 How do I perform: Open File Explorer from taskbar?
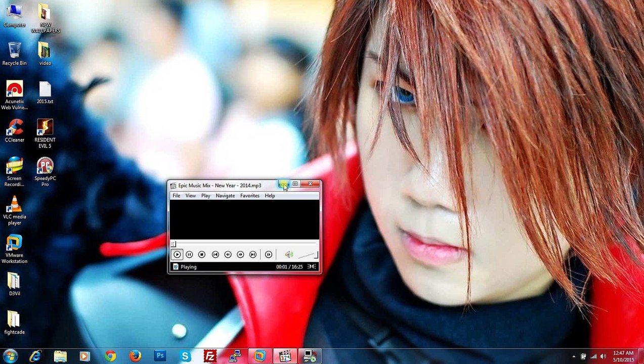coord(60,356)
